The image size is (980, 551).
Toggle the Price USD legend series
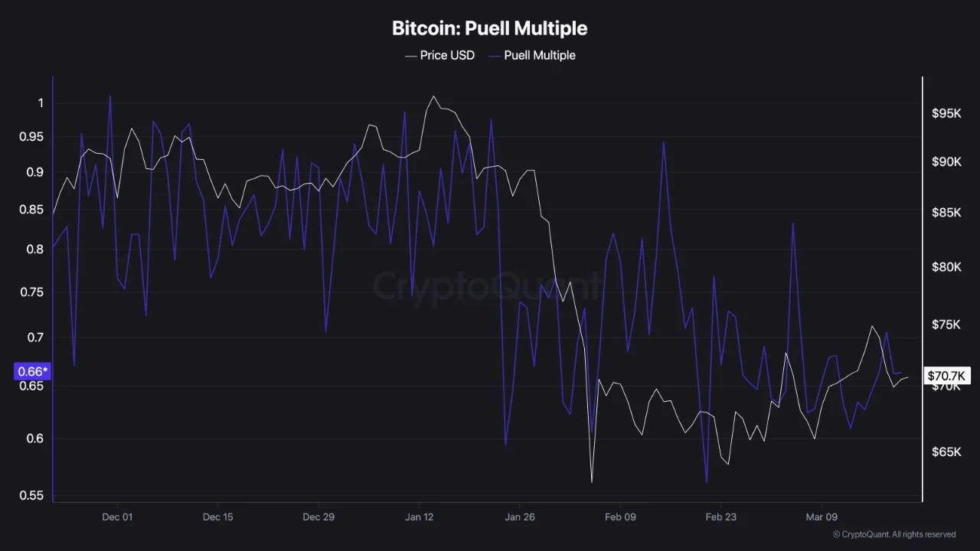pyautogui.click(x=447, y=55)
